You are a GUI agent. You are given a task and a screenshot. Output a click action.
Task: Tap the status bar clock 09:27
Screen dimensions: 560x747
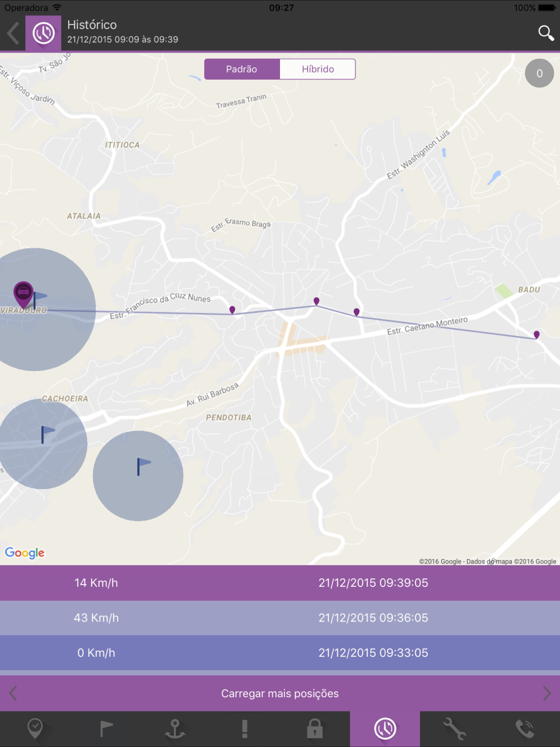click(281, 8)
